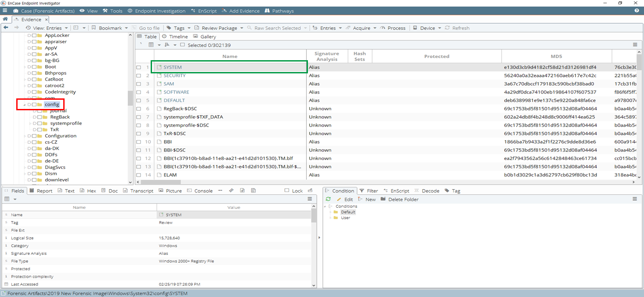Switch to the Timeline tab
The width and height of the screenshot is (644, 297).
(x=175, y=36)
